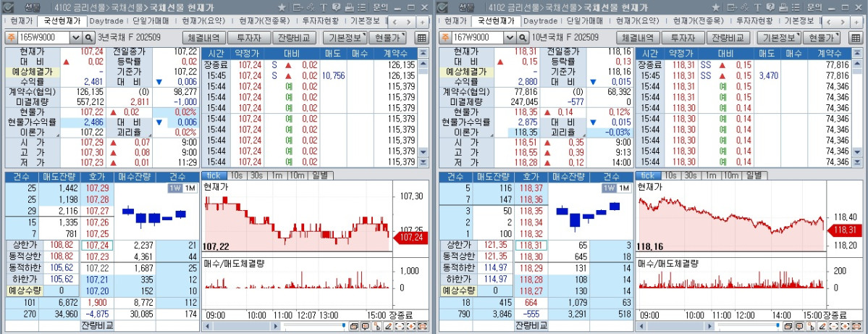Image resolution: width=868 pixels, height=334 pixels.
Task: Click the pencil draw icon below left chart
Action: [x=388, y=327]
